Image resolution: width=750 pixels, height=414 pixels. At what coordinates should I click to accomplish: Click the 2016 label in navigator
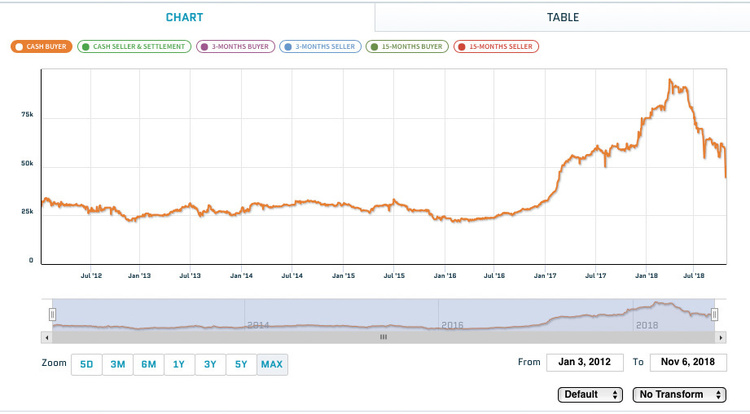[x=452, y=325]
